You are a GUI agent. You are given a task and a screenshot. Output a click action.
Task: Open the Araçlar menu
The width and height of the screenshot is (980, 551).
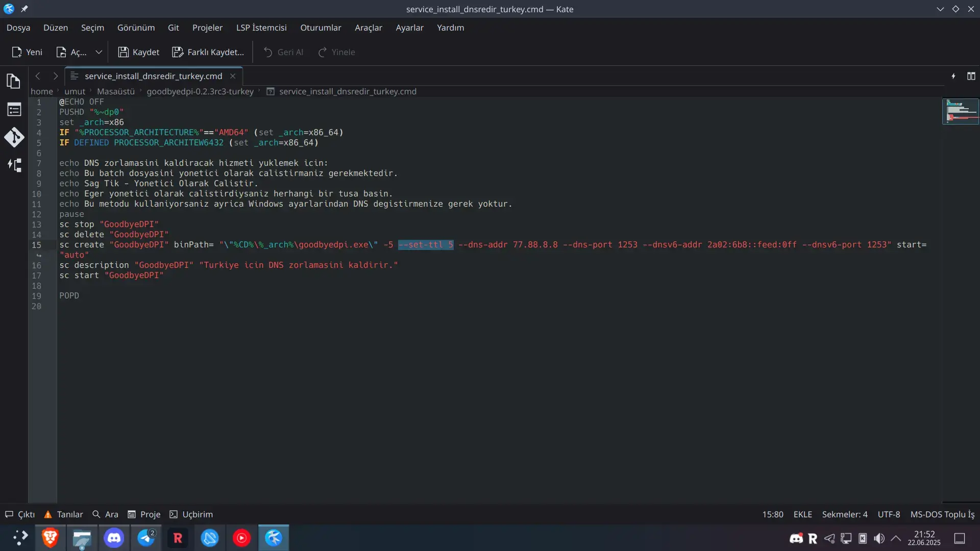click(369, 28)
